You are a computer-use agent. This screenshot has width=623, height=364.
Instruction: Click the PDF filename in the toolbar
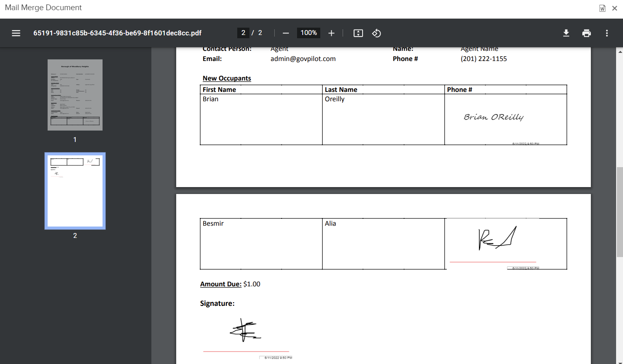(x=117, y=33)
